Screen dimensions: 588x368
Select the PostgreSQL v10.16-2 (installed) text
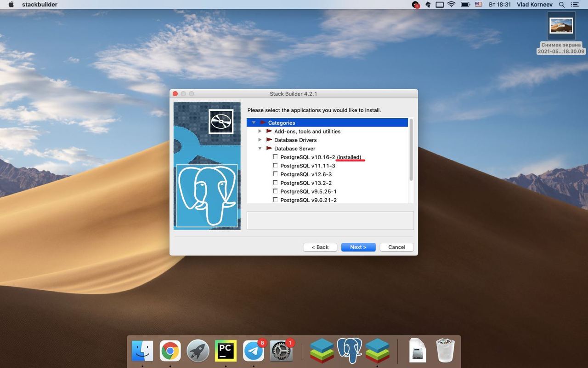(x=321, y=157)
